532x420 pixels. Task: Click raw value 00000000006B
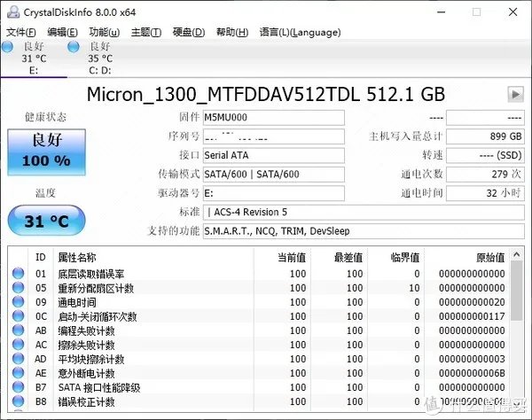(x=472, y=373)
